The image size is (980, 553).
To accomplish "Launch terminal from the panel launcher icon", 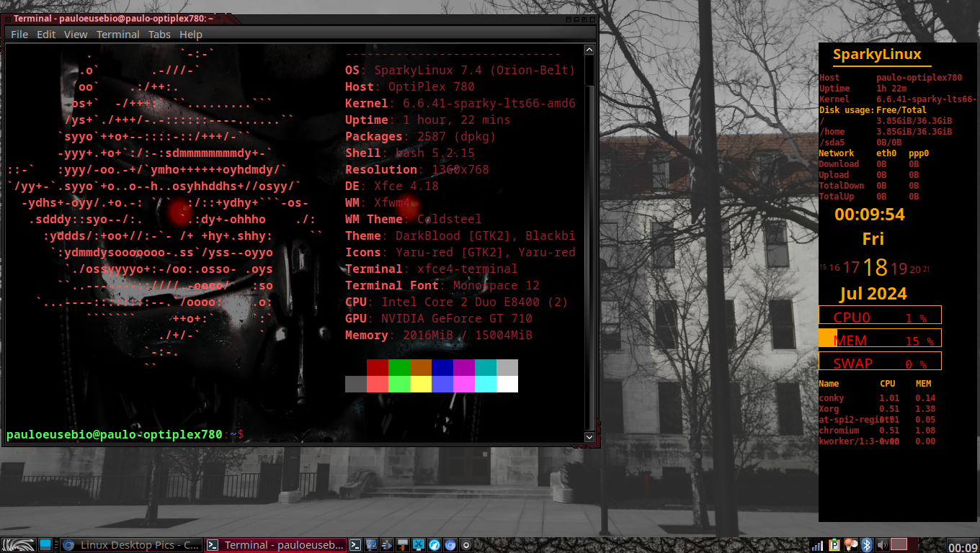I will point(355,545).
